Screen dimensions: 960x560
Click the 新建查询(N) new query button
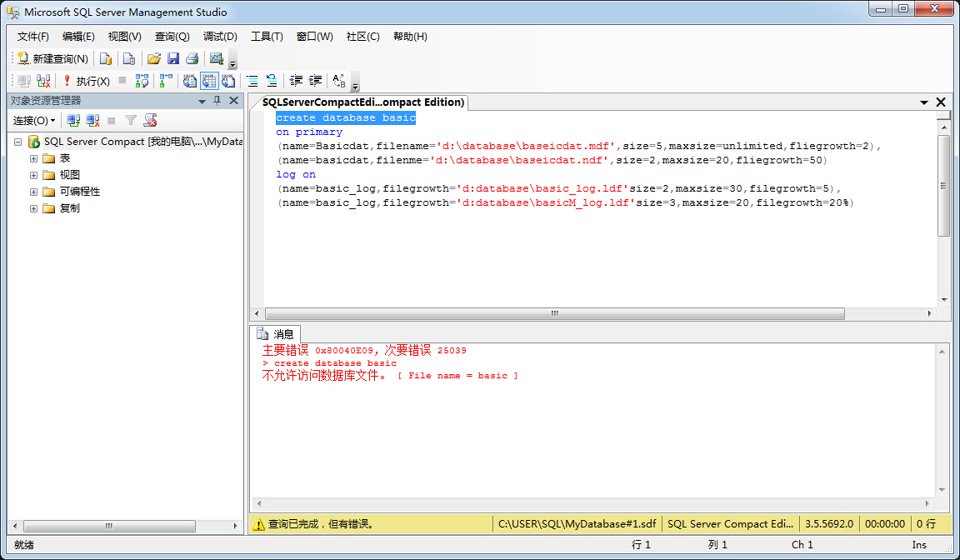point(52,59)
